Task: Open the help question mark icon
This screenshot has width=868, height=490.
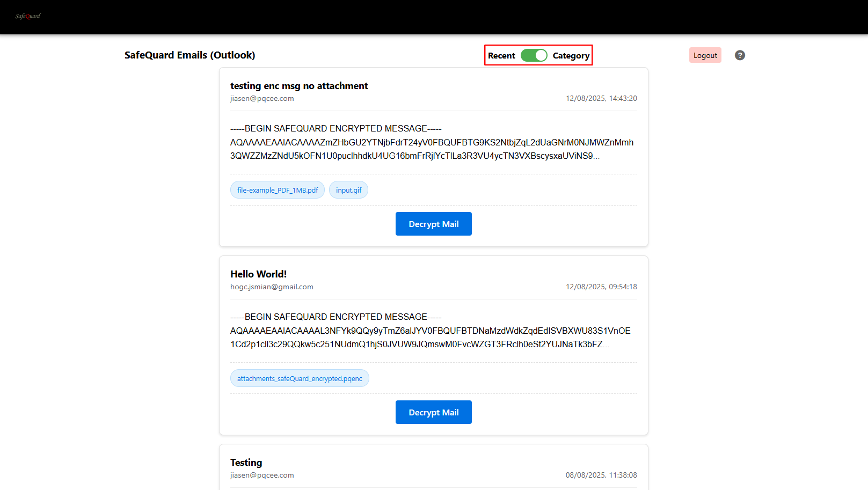Action: (740, 55)
